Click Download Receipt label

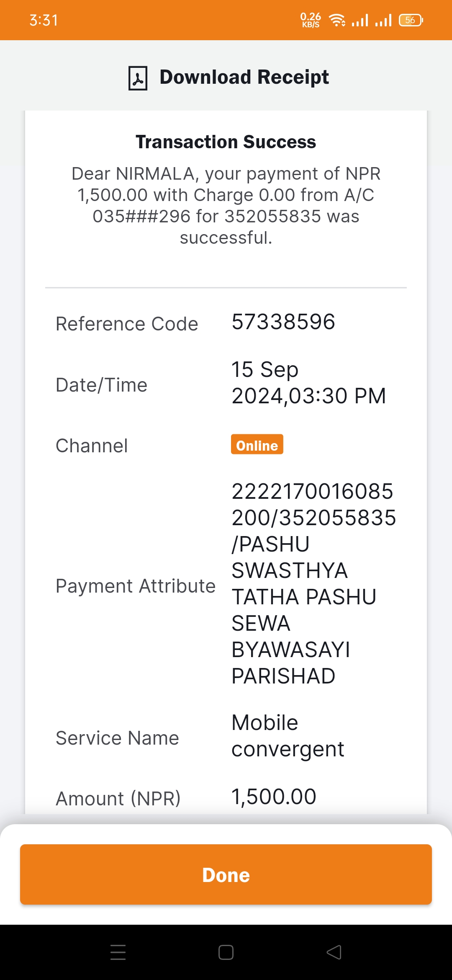(x=244, y=77)
